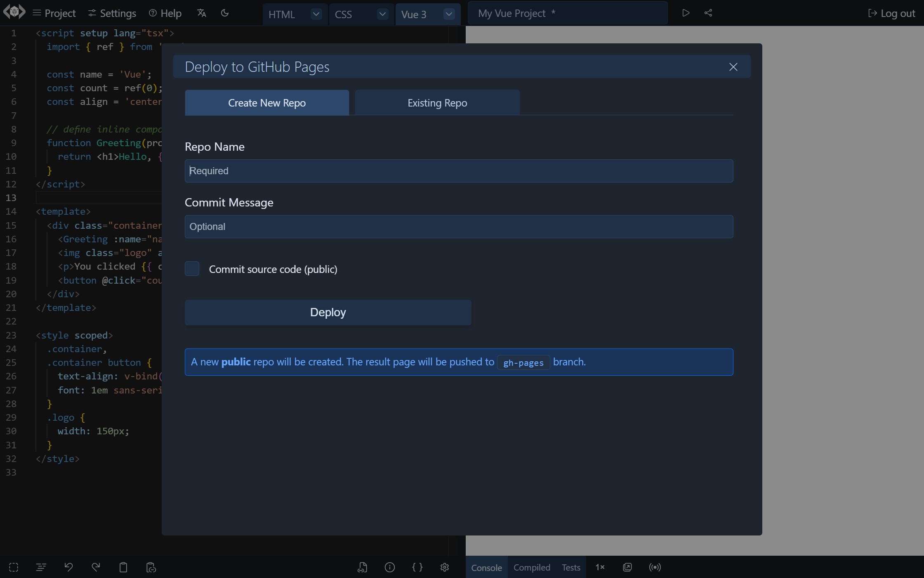The width and height of the screenshot is (924, 578).
Task: Click the run/preview project button
Action: pyautogui.click(x=685, y=13)
